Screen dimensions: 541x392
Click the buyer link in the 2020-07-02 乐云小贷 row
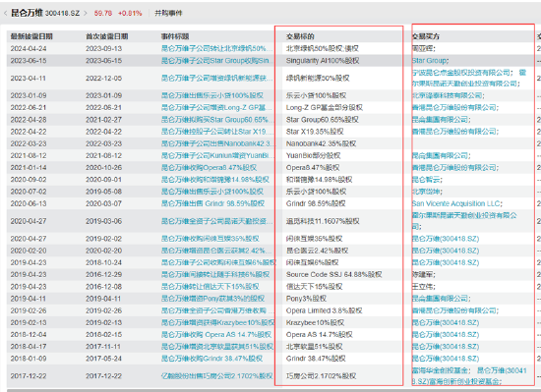coord(427,192)
